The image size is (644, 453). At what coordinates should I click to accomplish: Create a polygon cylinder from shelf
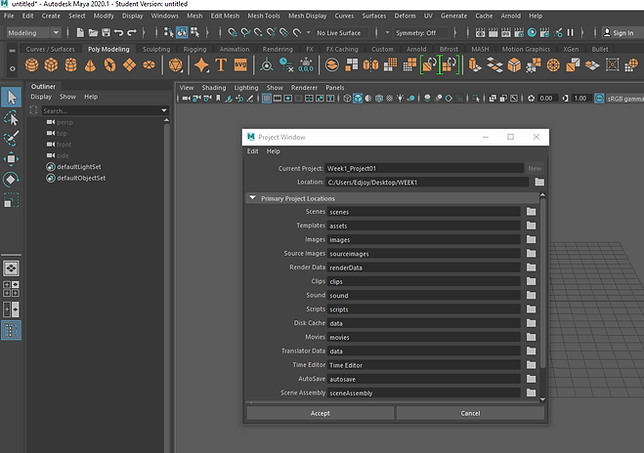click(71, 65)
